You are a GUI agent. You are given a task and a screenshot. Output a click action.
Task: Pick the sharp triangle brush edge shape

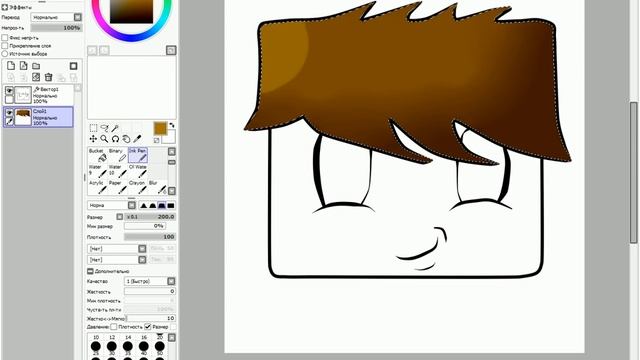click(144, 205)
